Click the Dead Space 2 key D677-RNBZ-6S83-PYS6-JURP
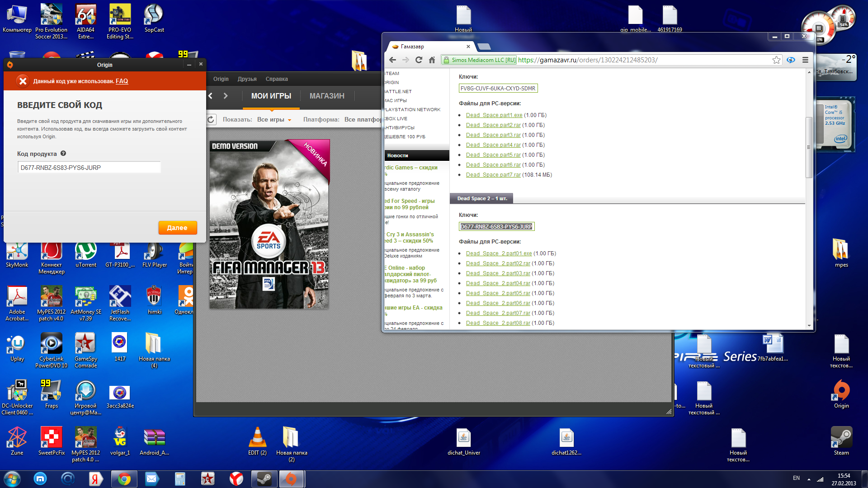The image size is (868, 488). [x=496, y=227]
